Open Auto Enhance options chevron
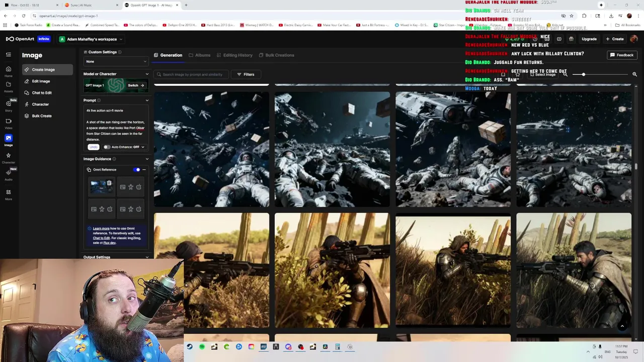Image resolution: width=644 pixels, height=362 pixels. [142, 147]
